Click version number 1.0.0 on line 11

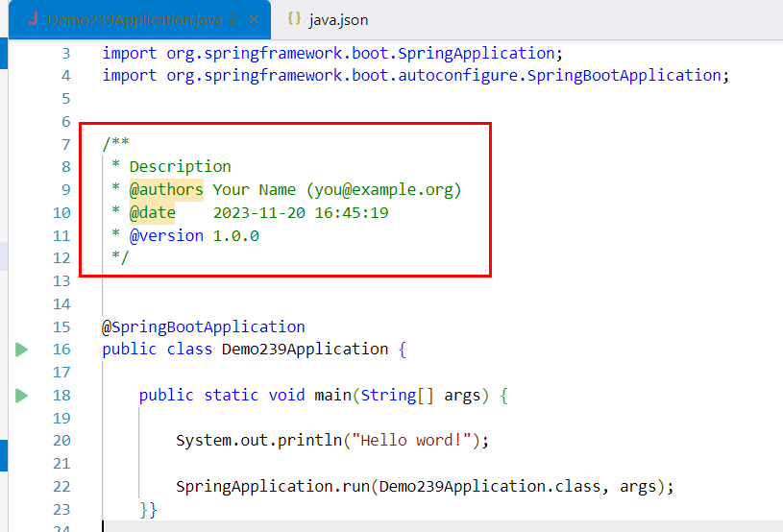click(x=235, y=235)
